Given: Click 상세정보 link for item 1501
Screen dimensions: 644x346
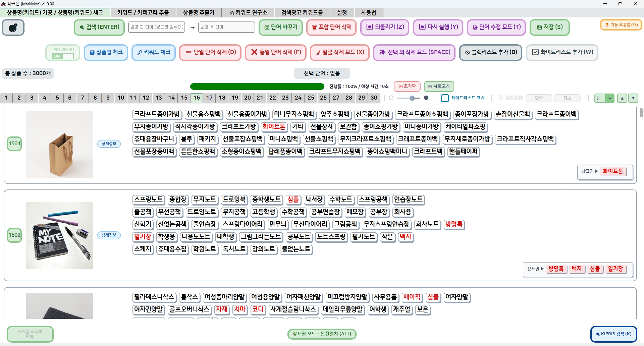Looking at the screenshot, I should click(x=109, y=144).
